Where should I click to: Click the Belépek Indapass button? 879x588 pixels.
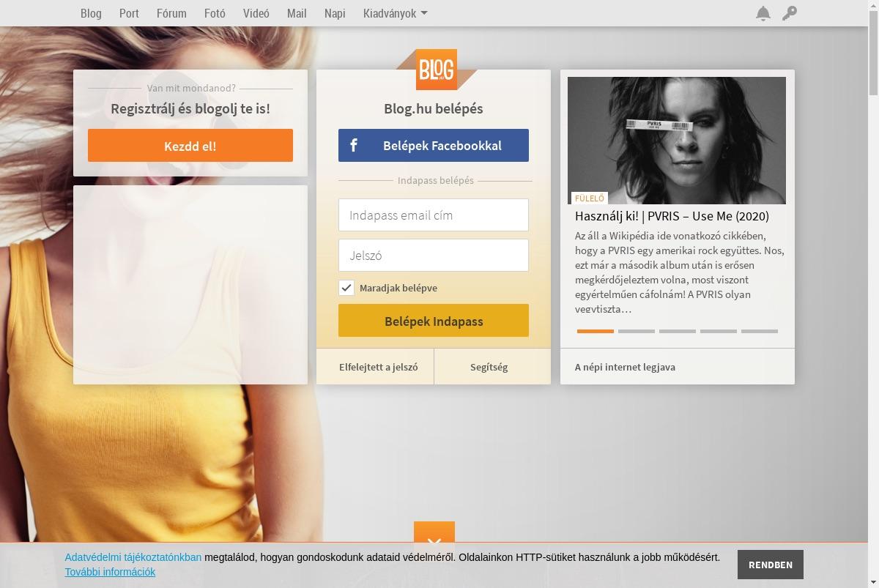[434, 321]
